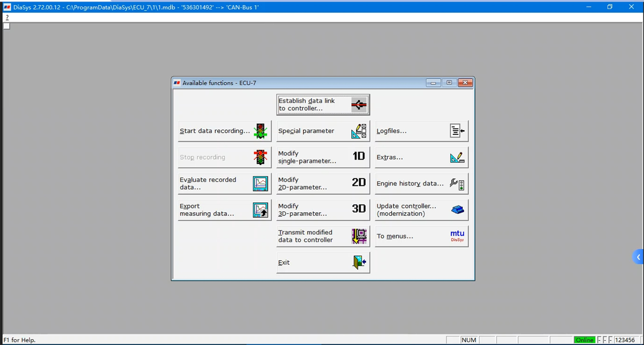Image resolution: width=644 pixels, height=345 pixels.
Task: Click the Export measuring data chart icon
Action: tap(261, 209)
